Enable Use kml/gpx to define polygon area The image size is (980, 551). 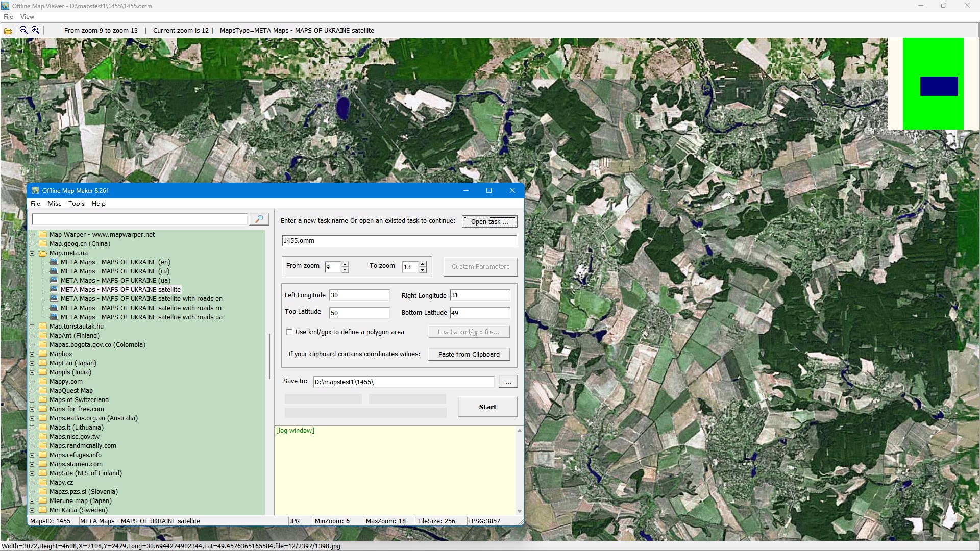[290, 332]
